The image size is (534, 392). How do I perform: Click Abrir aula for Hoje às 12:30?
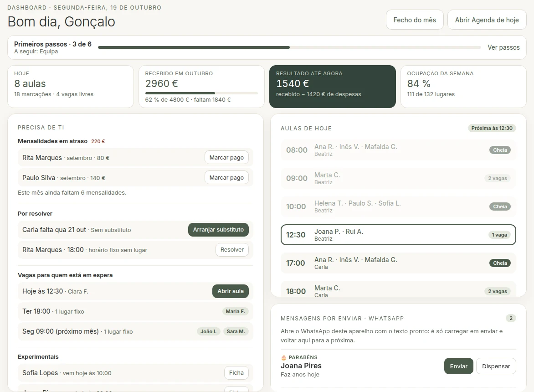231,291
